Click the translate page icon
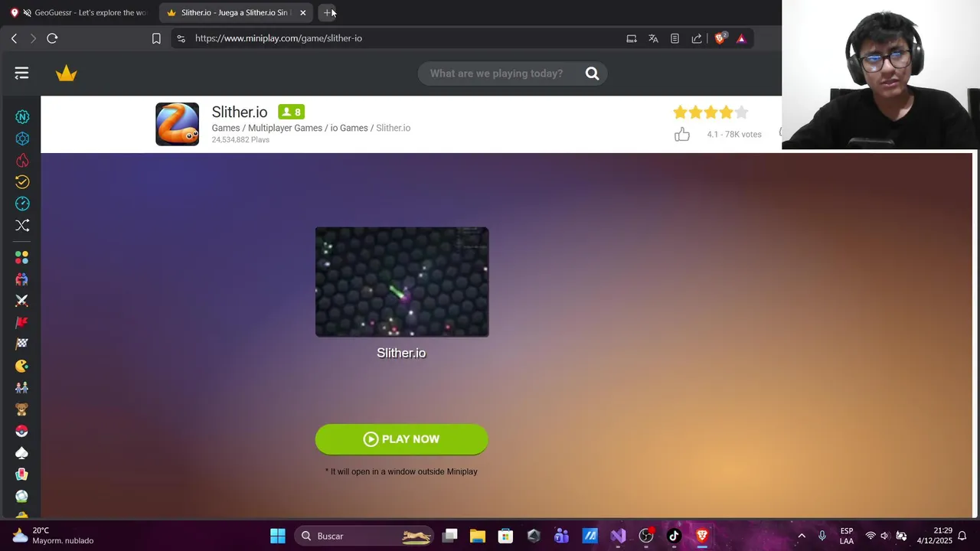The image size is (980, 551). pos(653,38)
